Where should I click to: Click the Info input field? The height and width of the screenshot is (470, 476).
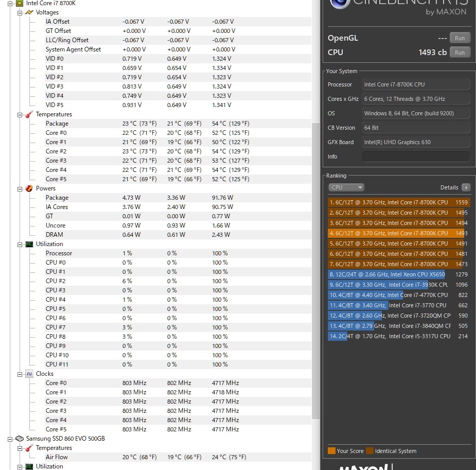[x=416, y=156]
